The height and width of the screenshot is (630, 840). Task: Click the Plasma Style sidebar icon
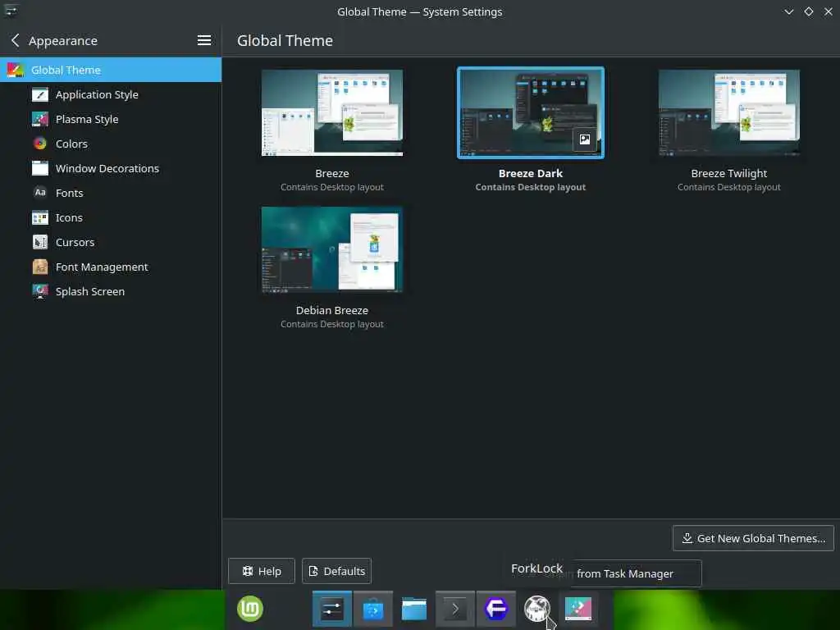(x=40, y=120)
